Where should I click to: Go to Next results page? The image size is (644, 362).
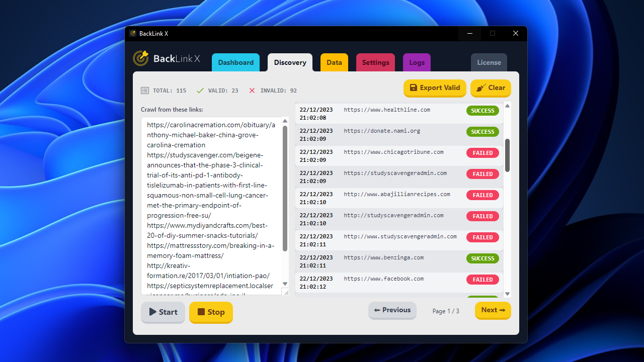(x=493, y=310)
